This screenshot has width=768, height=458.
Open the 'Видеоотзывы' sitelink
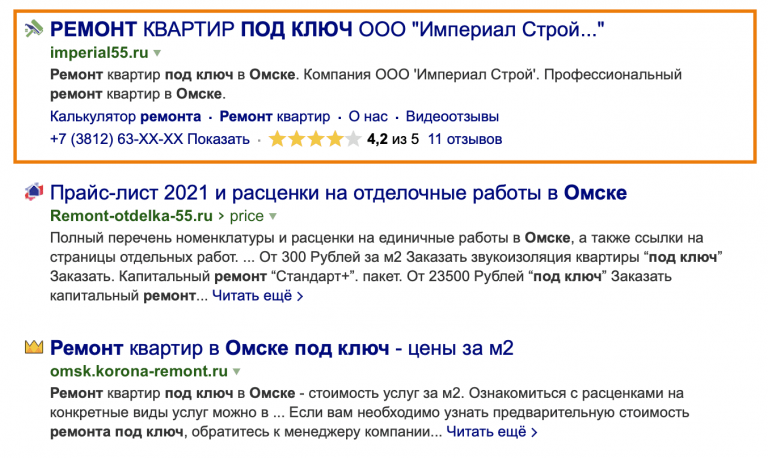452,117
